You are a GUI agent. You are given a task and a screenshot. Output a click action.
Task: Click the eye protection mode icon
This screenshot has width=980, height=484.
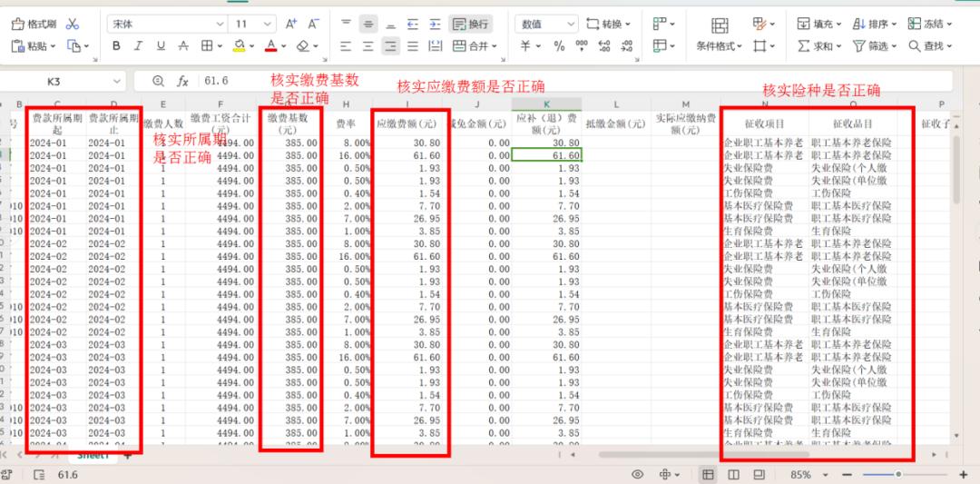click(638, 475)
